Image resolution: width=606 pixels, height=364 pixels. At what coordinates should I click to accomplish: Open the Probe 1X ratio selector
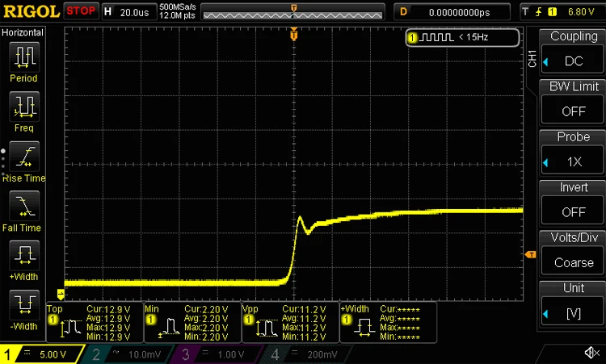click(573, 161)
